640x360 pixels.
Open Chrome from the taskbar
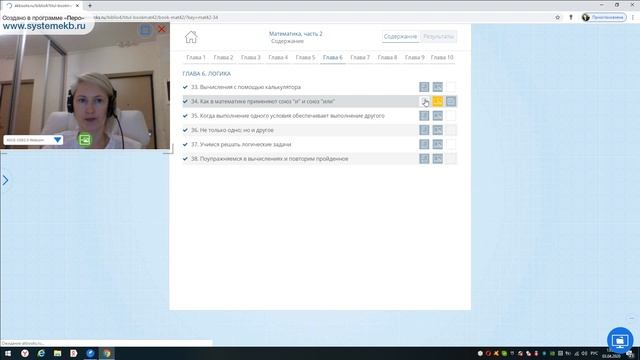(107, 353)
